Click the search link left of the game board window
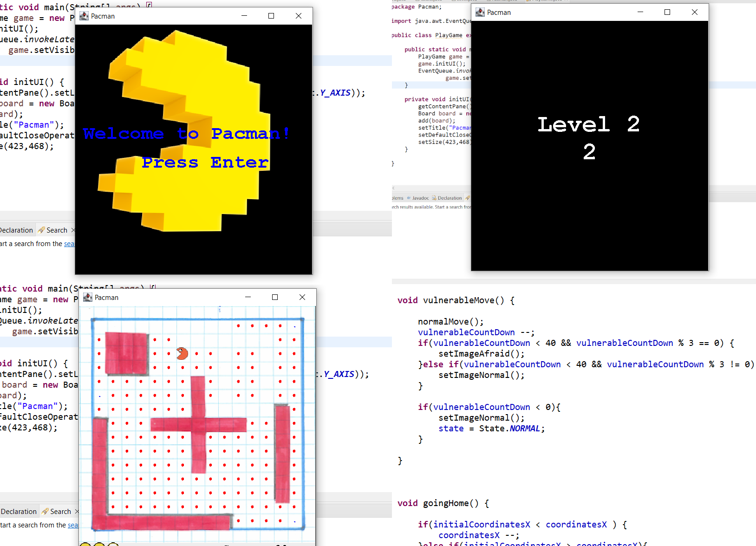Screen dimensions: 756x546 click(x=73, y=525)
